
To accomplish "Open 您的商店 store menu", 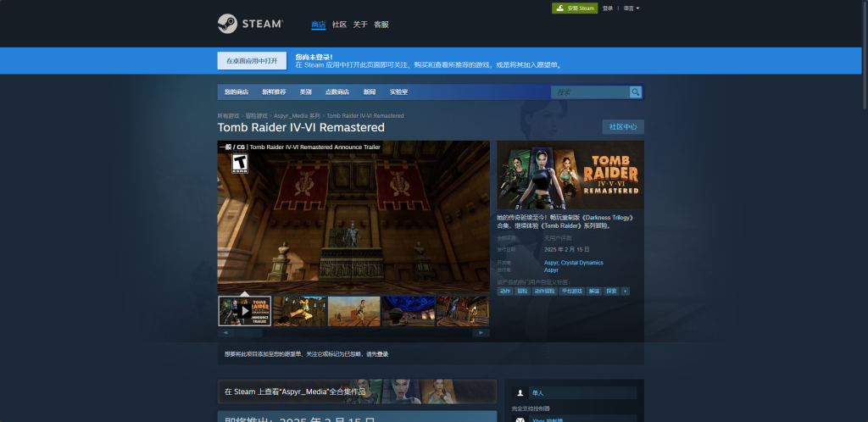I will (x=236, y=92).
